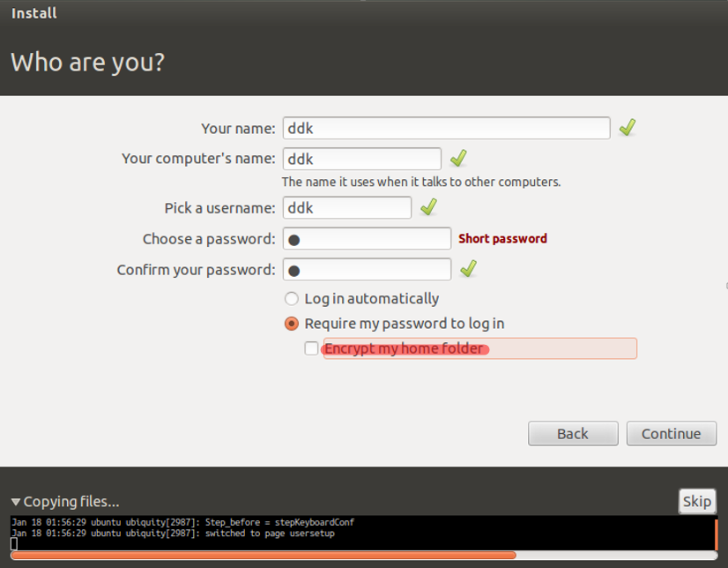Click the Short password warning text
728x568 pixels.
pyautogui.click(x=502, y=239)
